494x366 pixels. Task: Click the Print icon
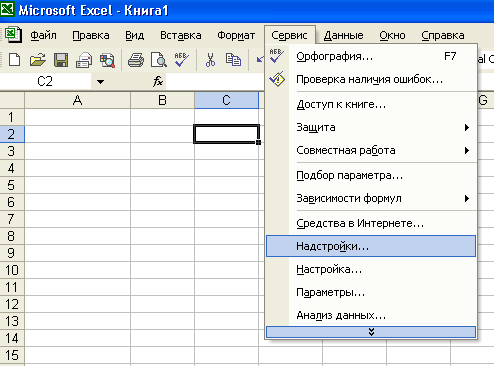136,60
